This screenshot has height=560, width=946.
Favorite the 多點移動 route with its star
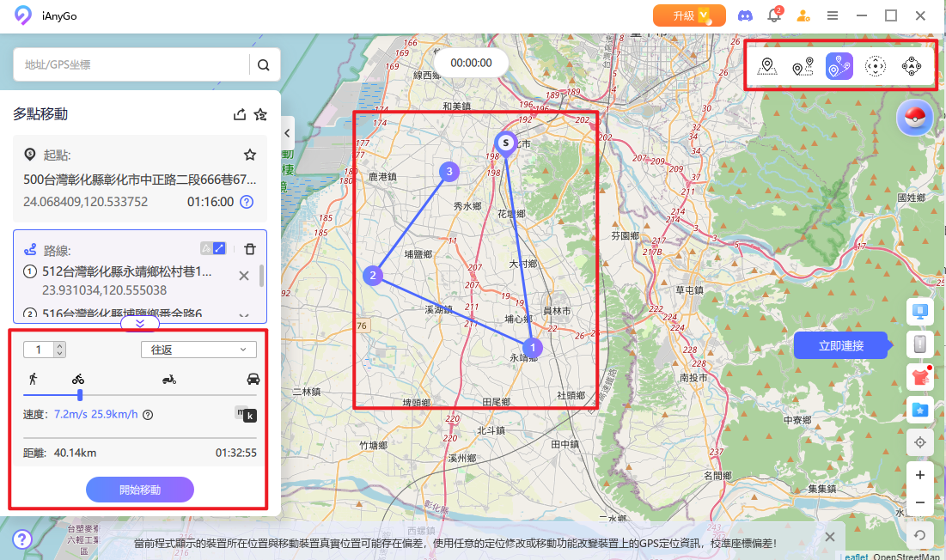260,114
